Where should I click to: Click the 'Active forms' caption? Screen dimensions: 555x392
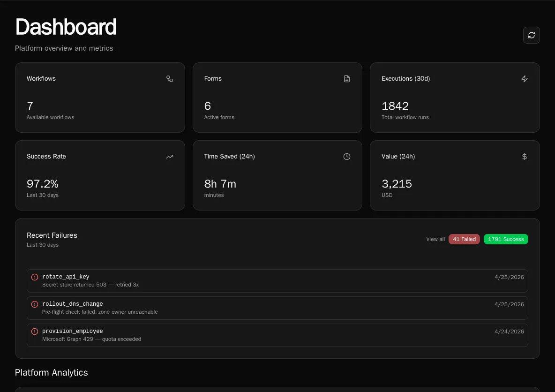click(219, 117)
